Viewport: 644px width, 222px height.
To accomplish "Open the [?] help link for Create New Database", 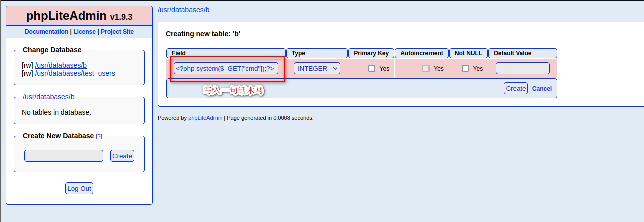I will tap(99, 136).
